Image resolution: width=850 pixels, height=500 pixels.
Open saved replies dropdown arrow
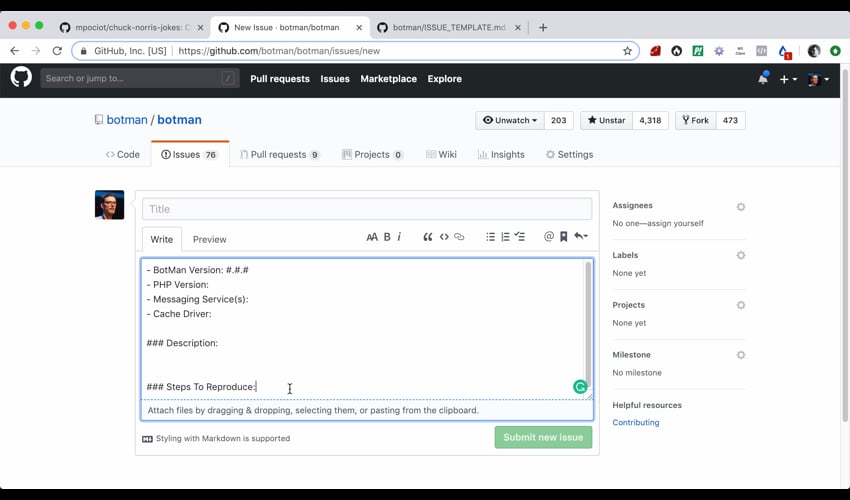click(x=581, y=236)
